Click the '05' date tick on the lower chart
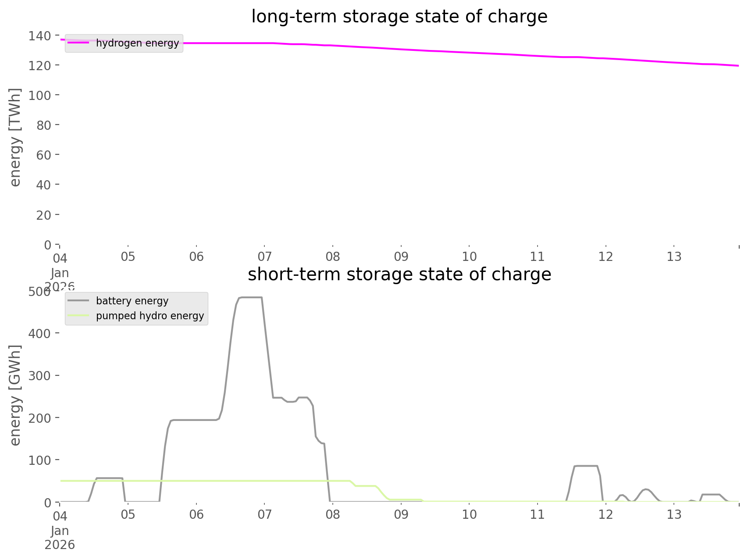The width and height of the screenshot is (748, 560). (128, 514)
